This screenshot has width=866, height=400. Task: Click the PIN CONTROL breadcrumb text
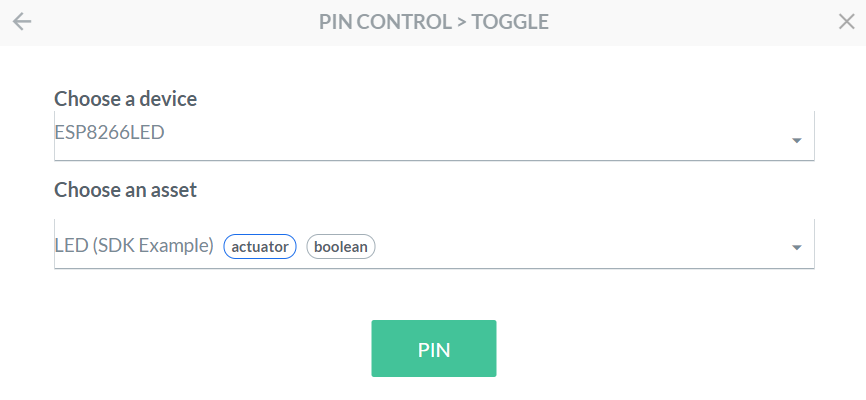click(x=385, y=22)
